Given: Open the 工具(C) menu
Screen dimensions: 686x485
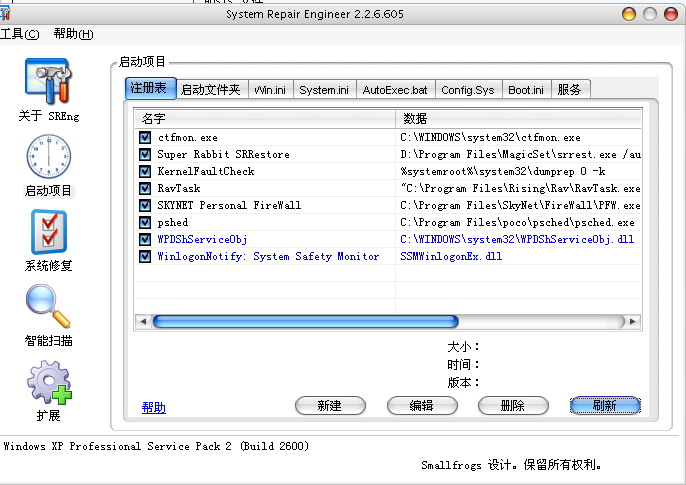Looking at the screenshot, I should point(20,34).
